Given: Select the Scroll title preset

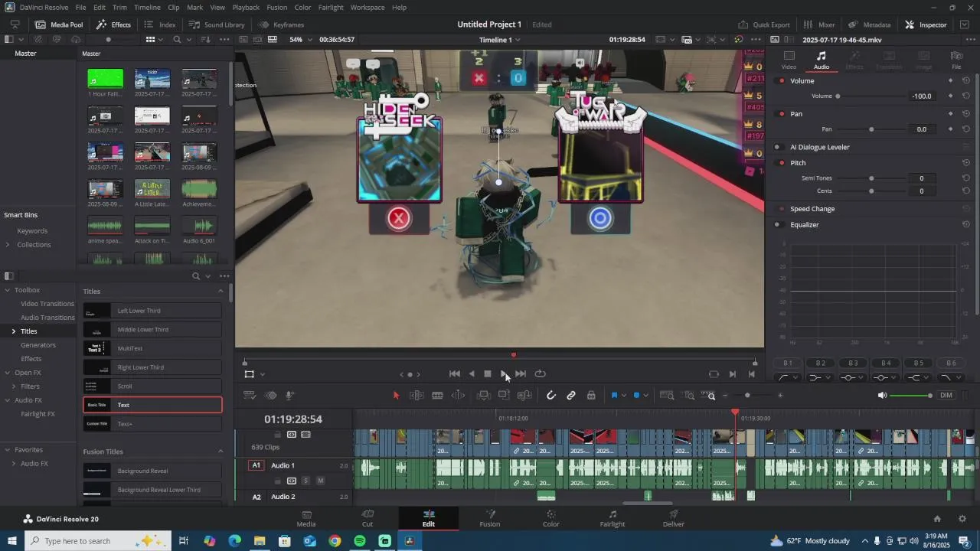Looking at the screenshot, I should (x=152, y=386).
